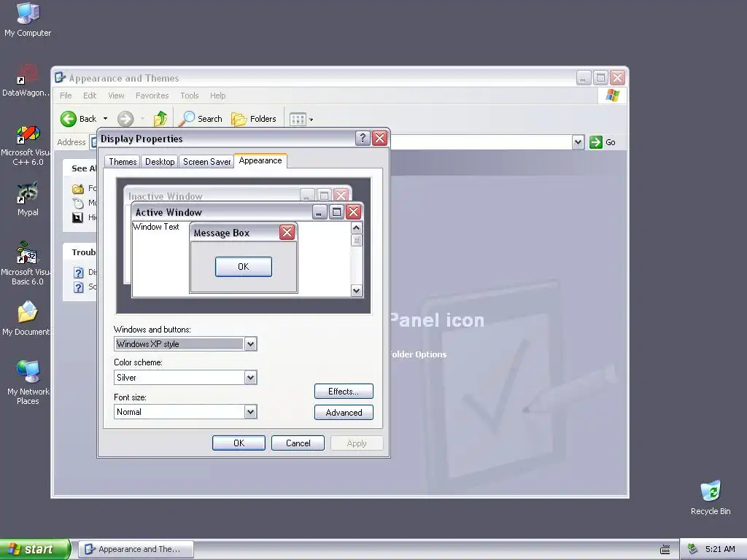Screen dimensions: 747x560
Task: Open the Back button history arrow
Action: 105,119
